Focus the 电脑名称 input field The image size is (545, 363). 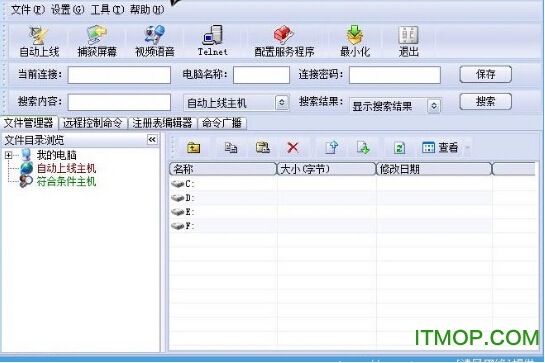[261, 75]
